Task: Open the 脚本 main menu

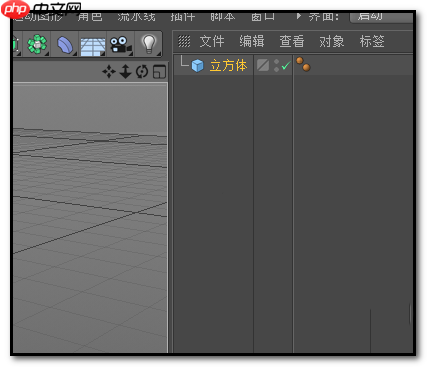Action: click(x=223, y=16)
